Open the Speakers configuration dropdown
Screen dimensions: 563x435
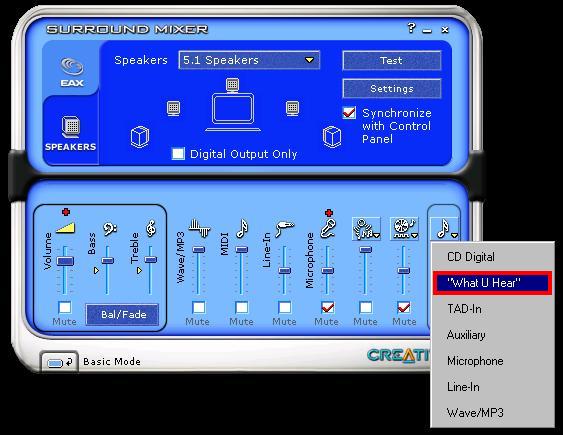[249, 60]
